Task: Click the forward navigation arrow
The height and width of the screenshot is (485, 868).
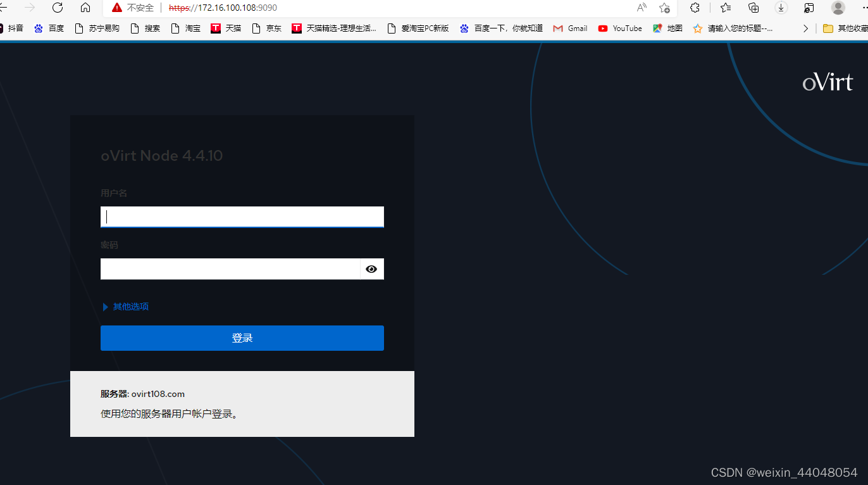Action: coord(30,8)
